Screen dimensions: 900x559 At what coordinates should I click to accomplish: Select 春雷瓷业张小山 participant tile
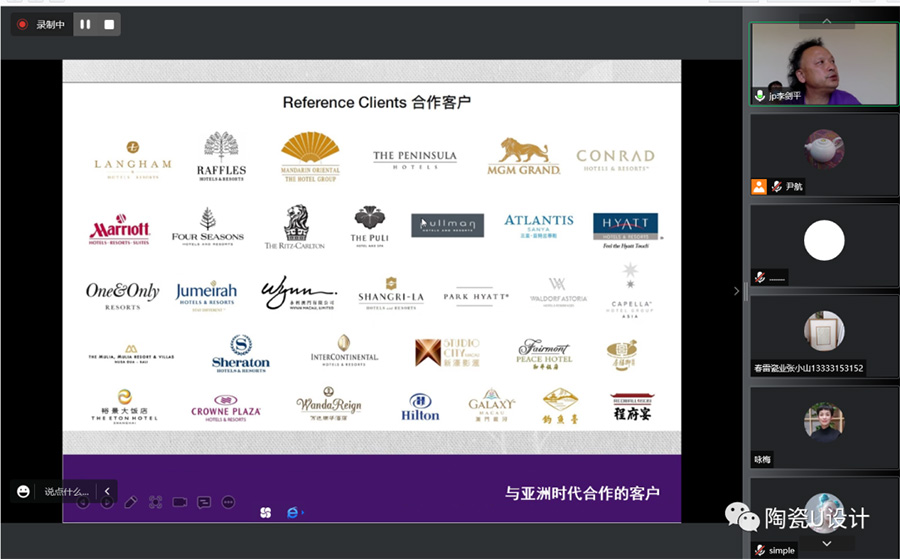pyautogui.click(x=823, y=335)
